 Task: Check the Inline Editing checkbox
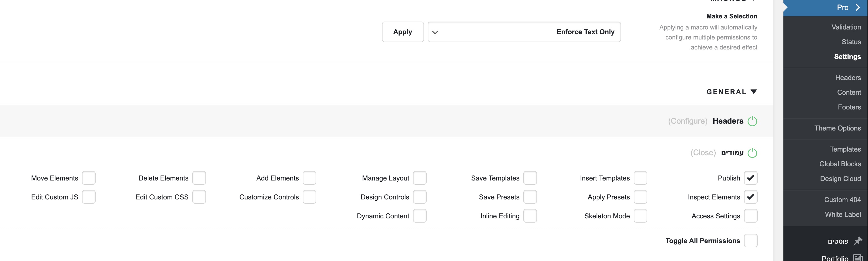click(530, 216)
